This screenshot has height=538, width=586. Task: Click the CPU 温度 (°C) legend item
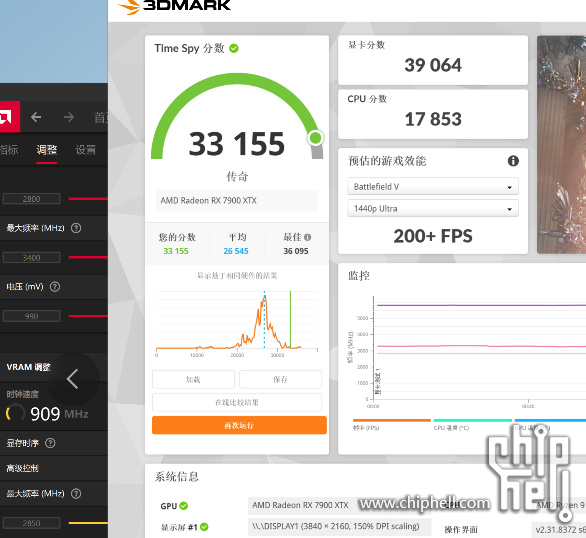tap(472, 425)
